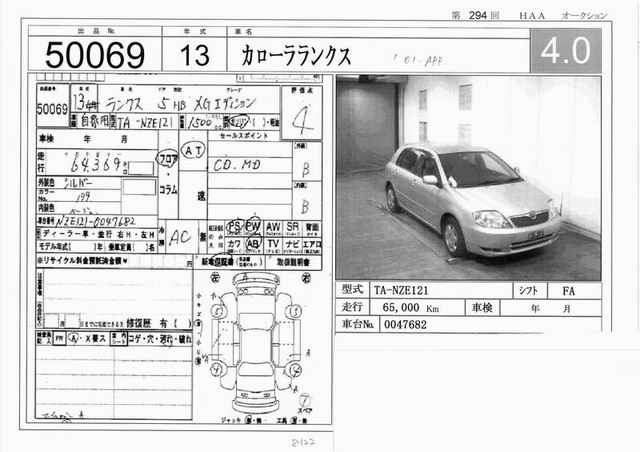This screenshot has height=452, width=640.
Task: Click the 走行 label in lower table
Action: tap(352, 307)
